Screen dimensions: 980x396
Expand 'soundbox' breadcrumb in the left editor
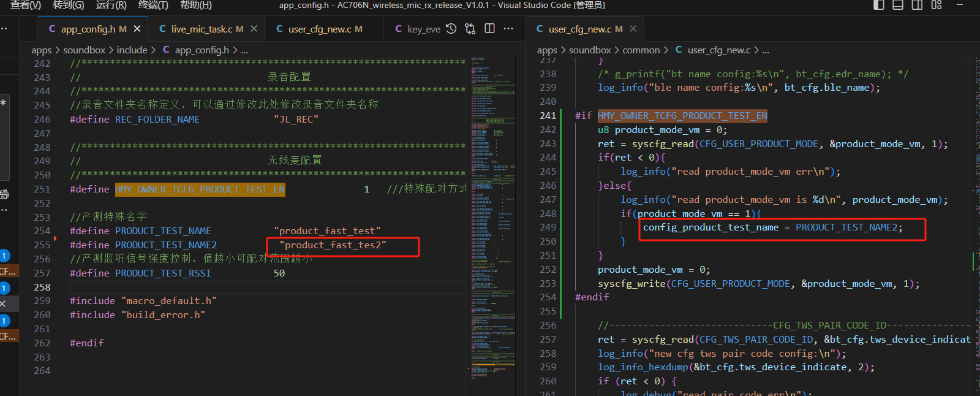coord(85,50)
